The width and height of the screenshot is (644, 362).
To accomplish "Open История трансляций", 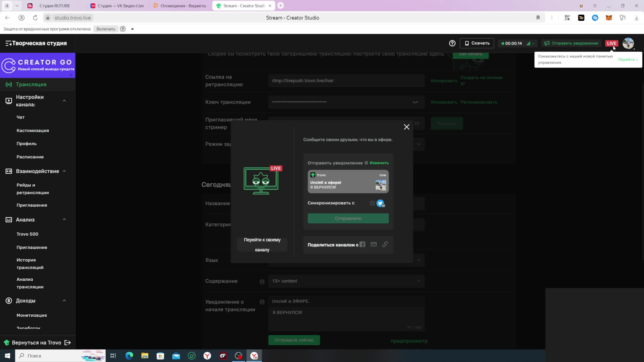I will click(x=30, y=264).
